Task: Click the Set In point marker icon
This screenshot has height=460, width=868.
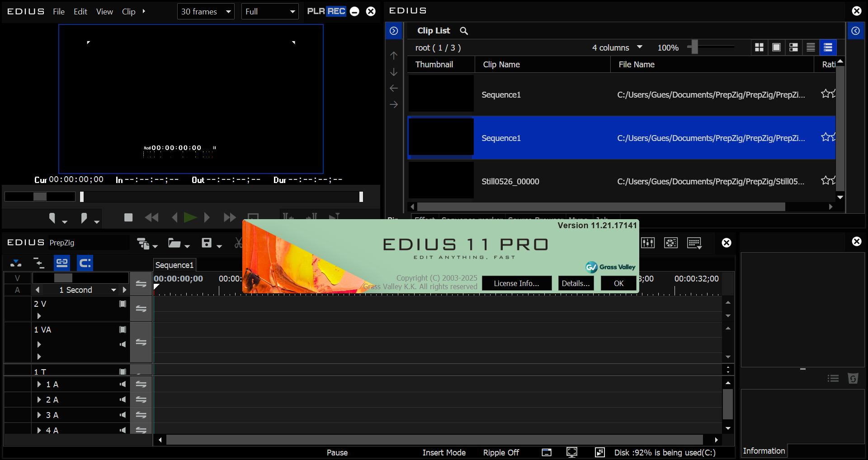Action: 52,218
